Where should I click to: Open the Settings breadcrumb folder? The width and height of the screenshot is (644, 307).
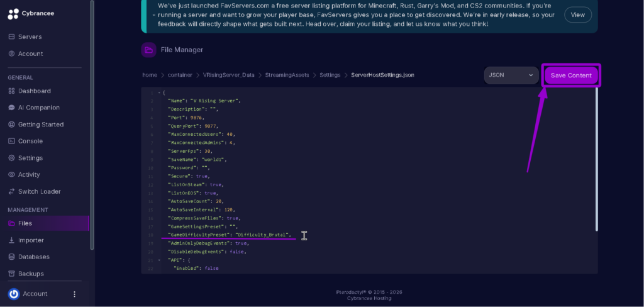click(x=330, y=75)
